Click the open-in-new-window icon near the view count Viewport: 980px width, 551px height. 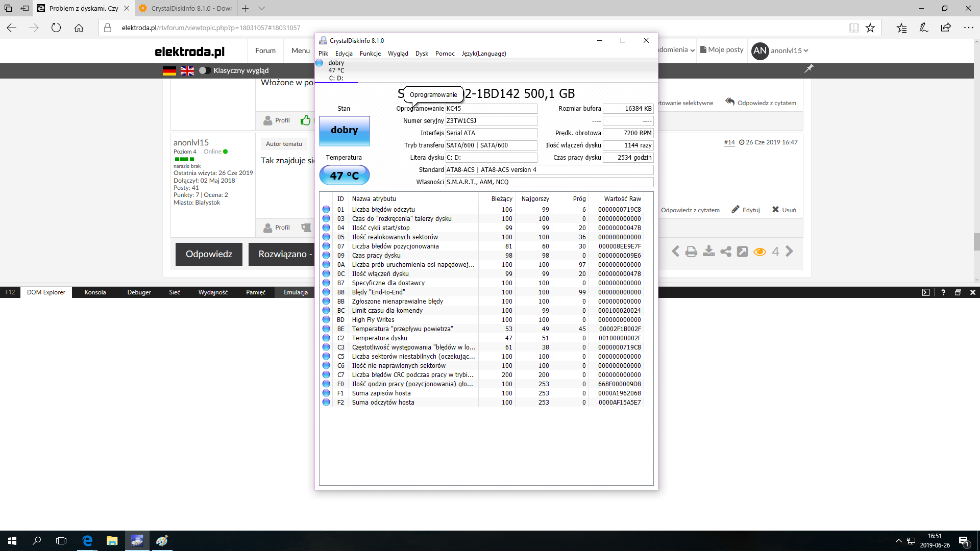tap(742, 251)
